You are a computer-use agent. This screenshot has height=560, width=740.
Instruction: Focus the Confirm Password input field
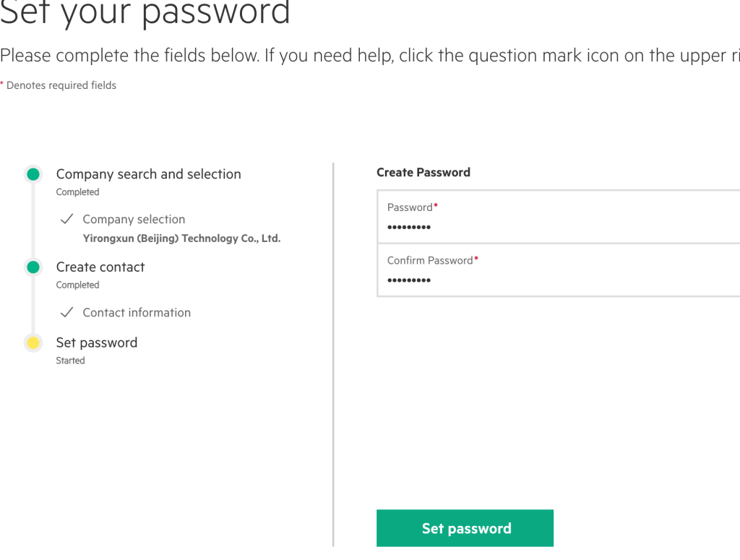(559, 270)
